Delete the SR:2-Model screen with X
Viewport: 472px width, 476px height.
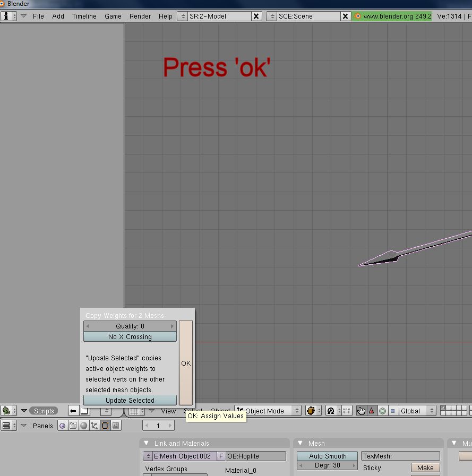point(256,16)
